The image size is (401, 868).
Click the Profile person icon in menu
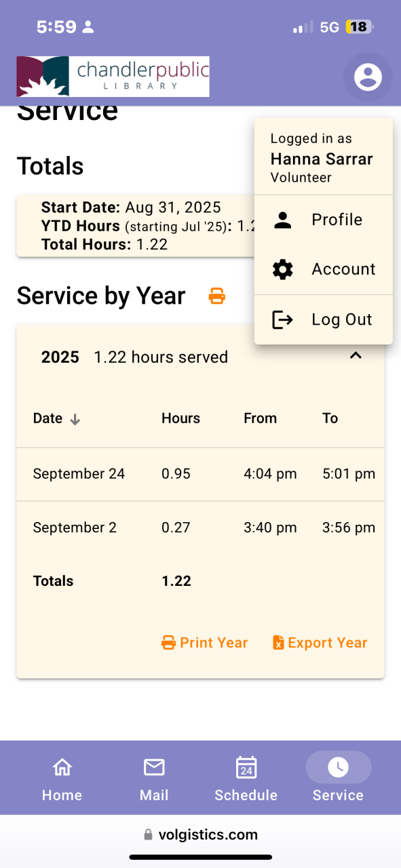(282, 220)
